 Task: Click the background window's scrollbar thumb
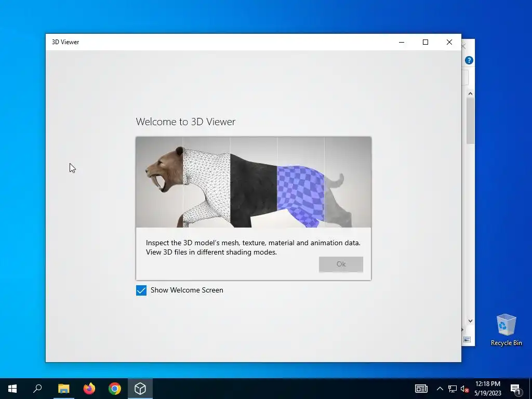click(x=470, y=121)
